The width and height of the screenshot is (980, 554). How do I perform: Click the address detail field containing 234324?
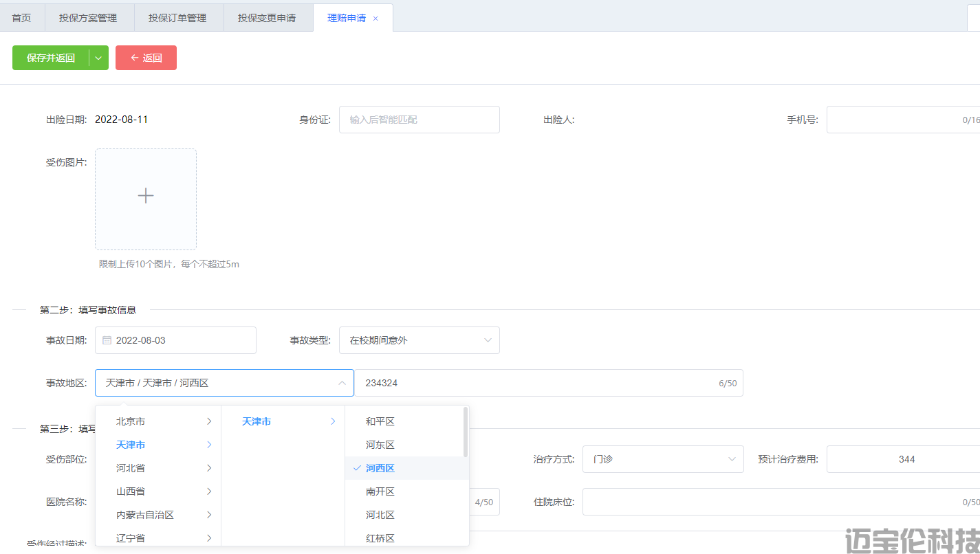pyautogui.click(x=549, y=383)
